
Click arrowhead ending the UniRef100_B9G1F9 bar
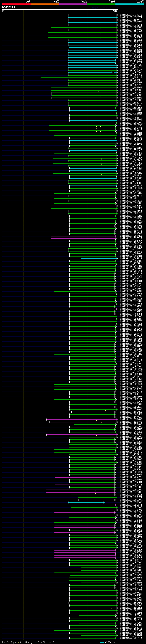(117, 53)
